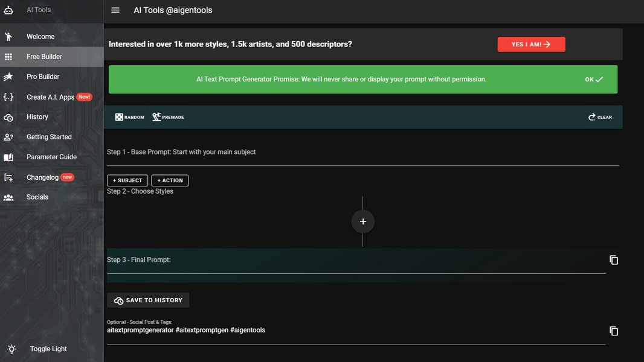
Task: Click the Getting Started person-question icon
Action: pos(8,138)
